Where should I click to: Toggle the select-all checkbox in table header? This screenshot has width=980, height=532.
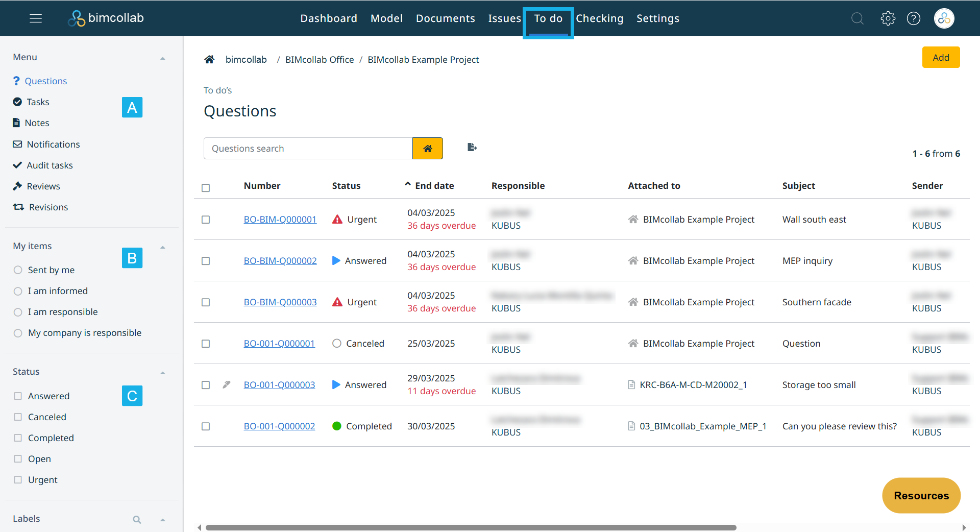206,188
